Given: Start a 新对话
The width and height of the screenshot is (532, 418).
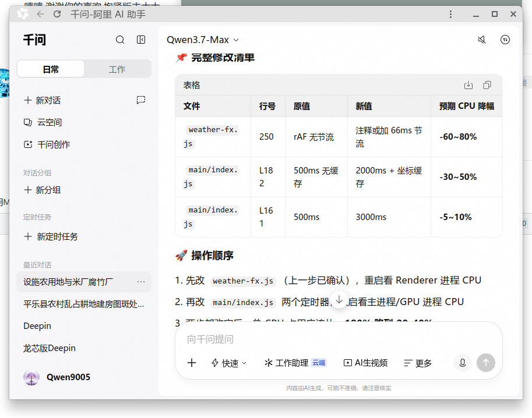Looking at the screenshot, I should (x=42, y=100).
